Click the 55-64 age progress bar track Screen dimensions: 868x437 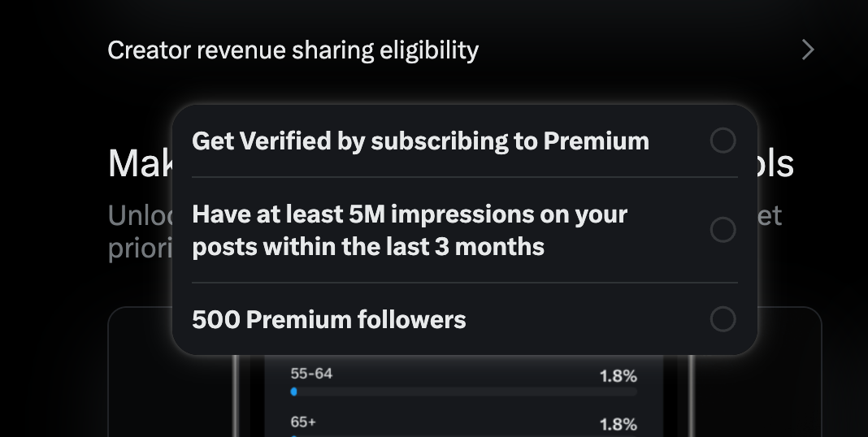[x=463, y=392]
